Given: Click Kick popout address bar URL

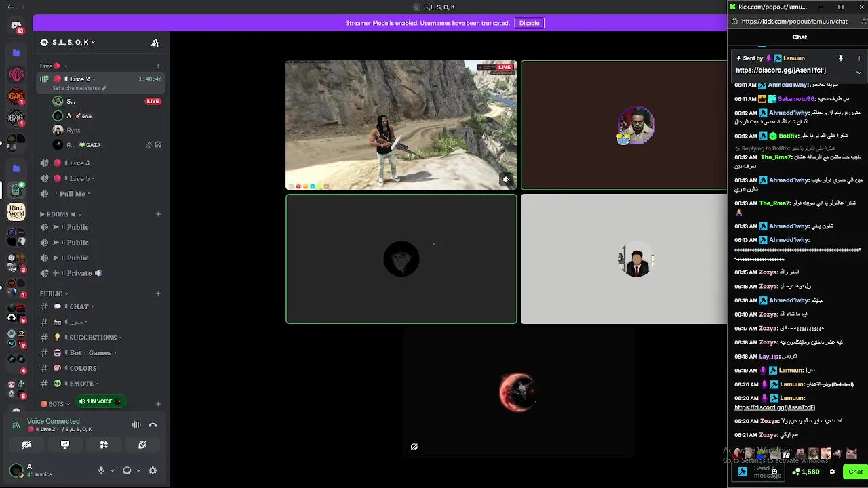Looking at the screenshot, I should [x=794, y=22].
